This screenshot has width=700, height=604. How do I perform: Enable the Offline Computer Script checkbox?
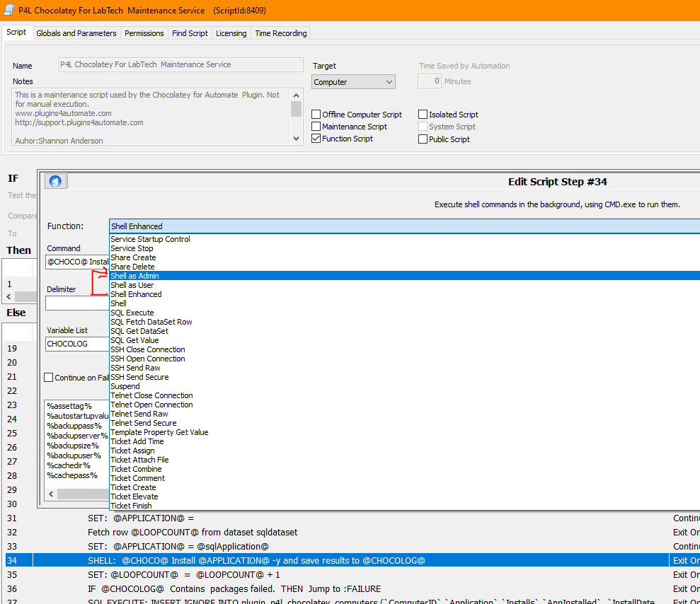click(x=316, y=115)
